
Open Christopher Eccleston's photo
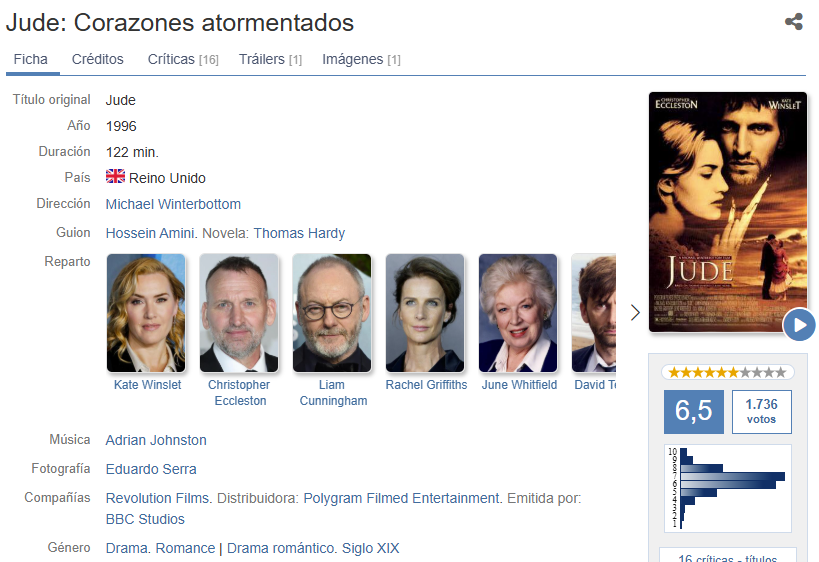point(239,313)
